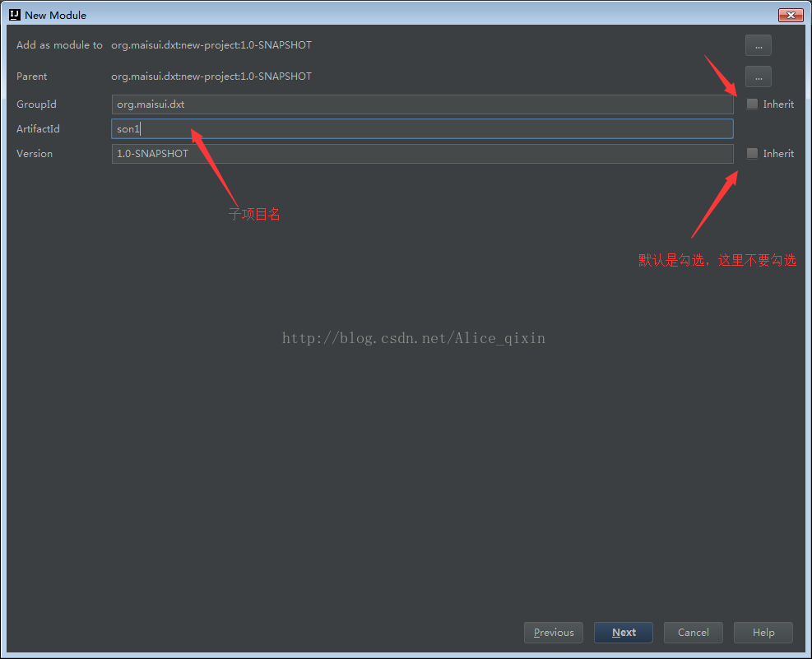Click the Parent project coordinates text
Viewport: 812px width, 659px height.
coord(211,76)
